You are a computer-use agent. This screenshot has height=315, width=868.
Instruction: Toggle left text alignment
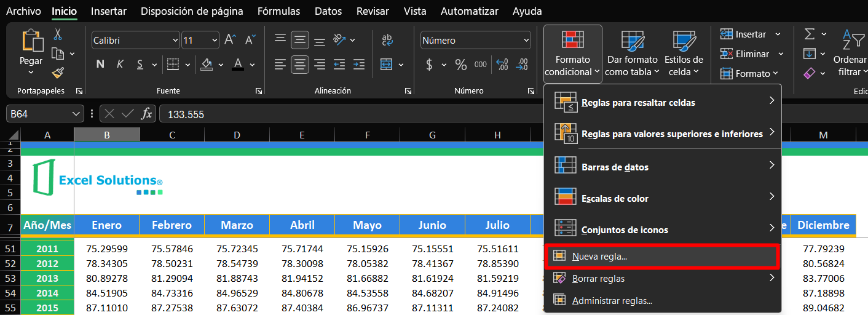[x=280, y=64]
